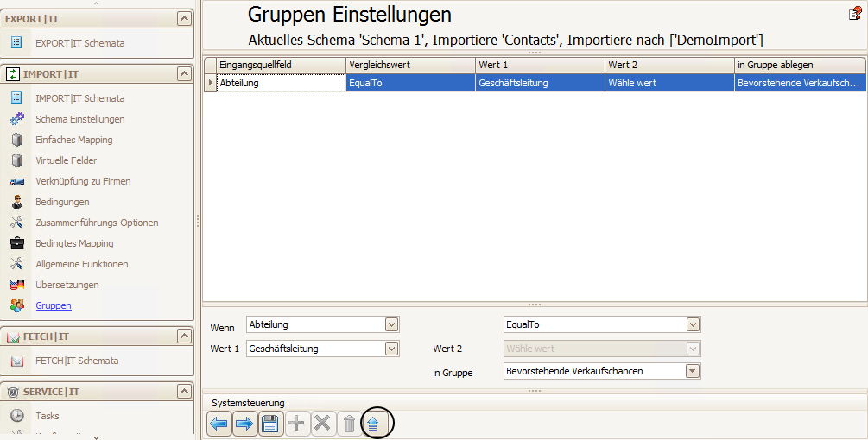Open Übersetzungen
The height and width of the screenshot is (440, 868).
(67, 285)
